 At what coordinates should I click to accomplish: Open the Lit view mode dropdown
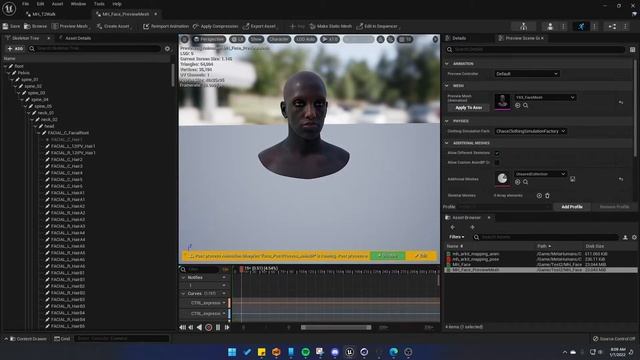pyautogui.click(x=237, y=39)
